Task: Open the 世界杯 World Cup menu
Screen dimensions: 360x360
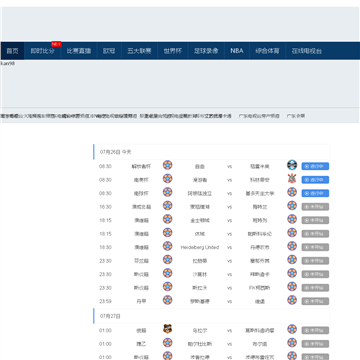Action: coord(173,51)
